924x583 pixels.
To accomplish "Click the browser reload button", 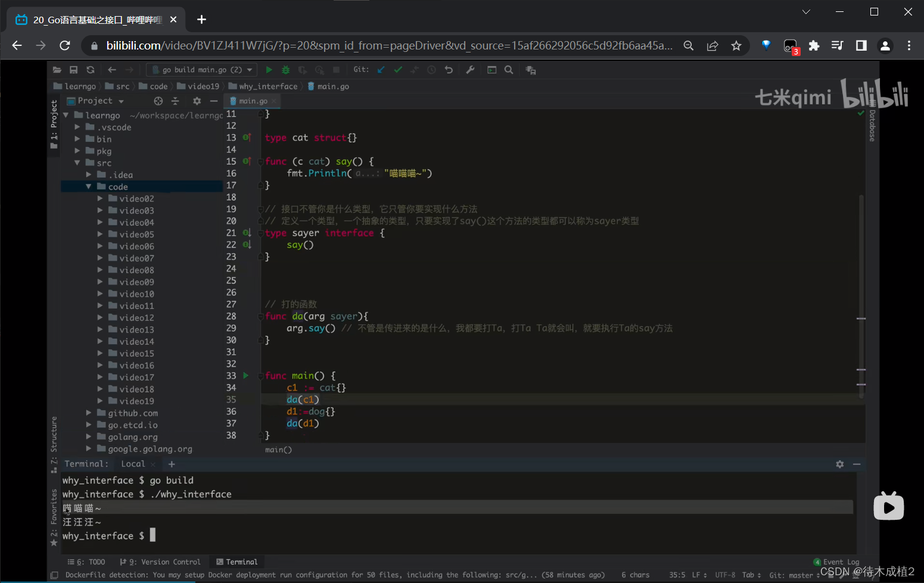I will tap(65, 45).
